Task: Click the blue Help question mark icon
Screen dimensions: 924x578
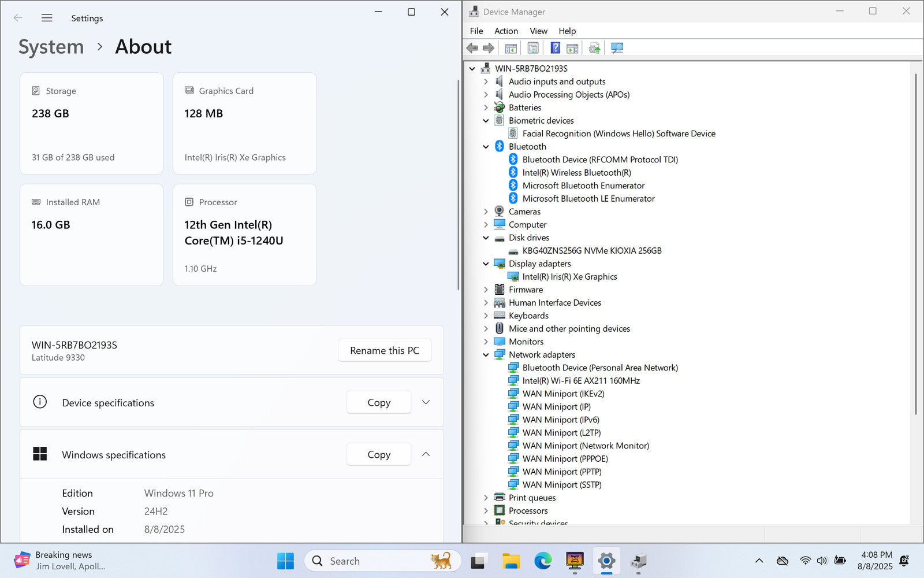Action: coord(555,48)
